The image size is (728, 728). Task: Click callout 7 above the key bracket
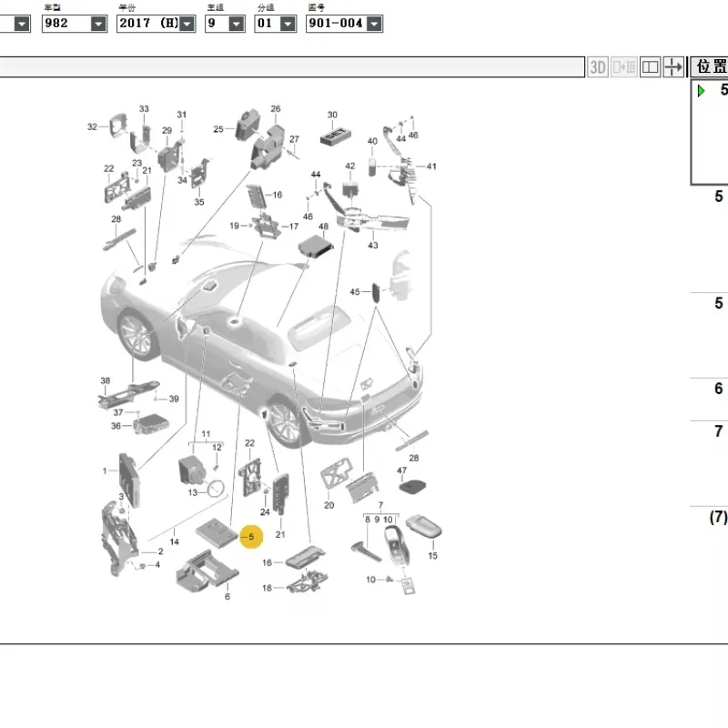pyautogui.click(x=380, y=505)
